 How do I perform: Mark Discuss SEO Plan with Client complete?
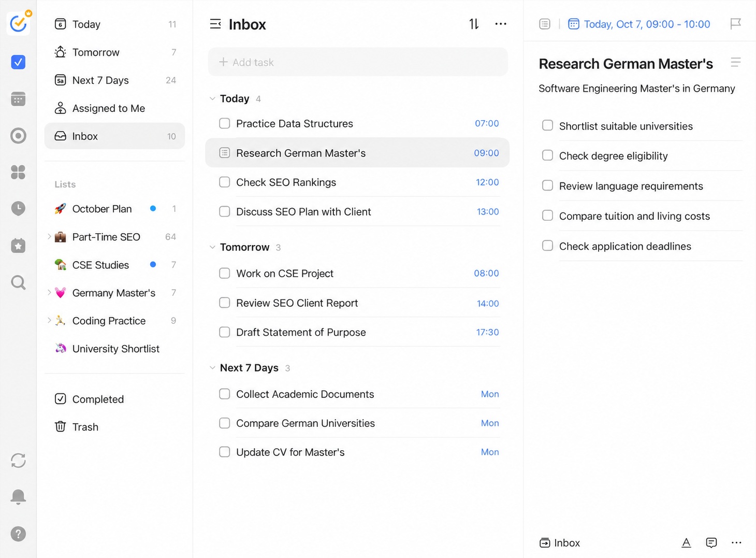click(x=225, y=211)
